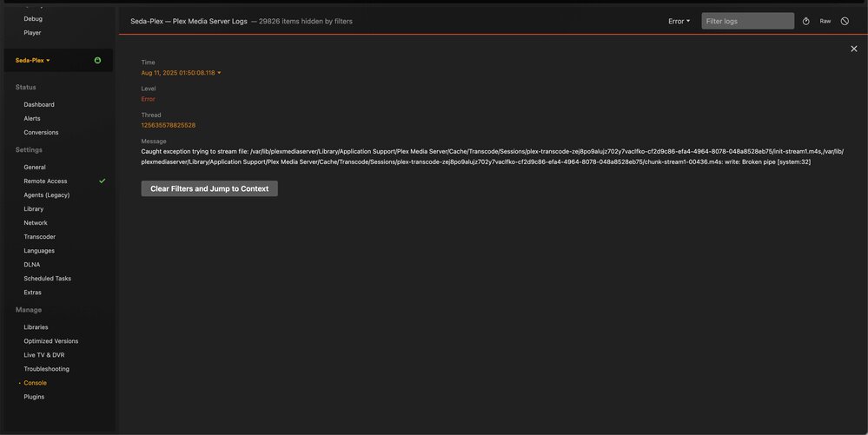The width and height of the screenshot is (868, 435).
Task: Open Scheduled Tasks settings
Action: click(x=48, y=279)
